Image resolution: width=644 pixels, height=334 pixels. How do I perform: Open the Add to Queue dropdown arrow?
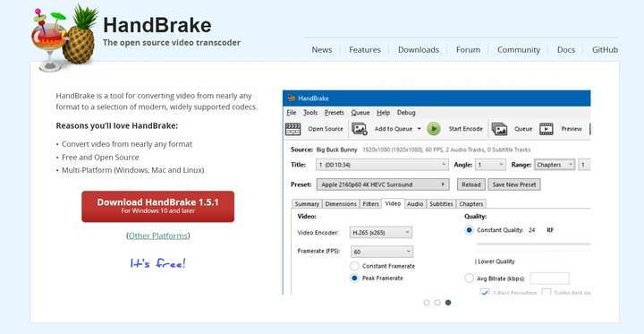pyautogui.click(x=419, y=129)
